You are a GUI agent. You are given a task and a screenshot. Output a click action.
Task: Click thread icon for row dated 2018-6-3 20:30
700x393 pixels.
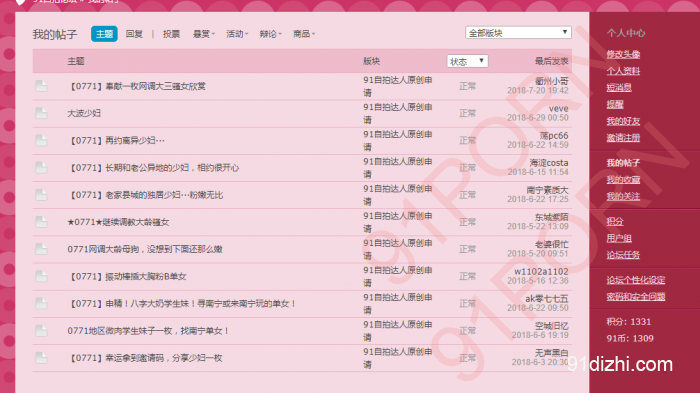click(x=42, y=358)
